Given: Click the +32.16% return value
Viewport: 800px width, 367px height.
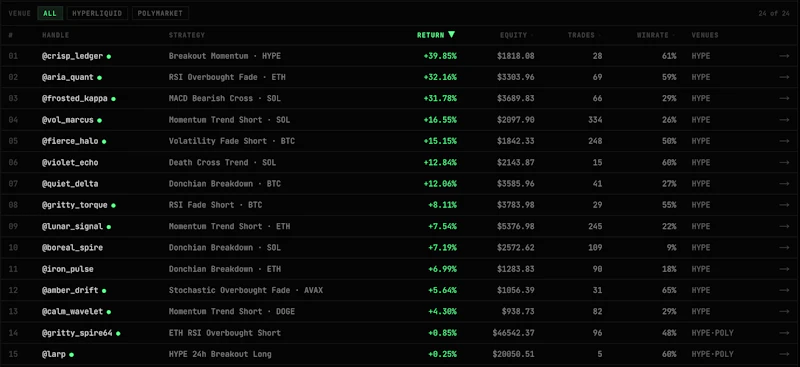Looking at the screenshot, I should (440, 77).
